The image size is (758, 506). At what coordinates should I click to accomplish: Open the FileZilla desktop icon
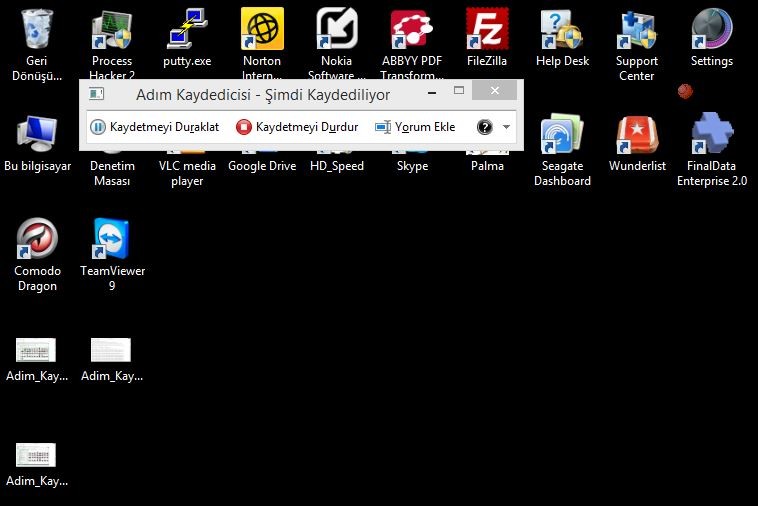[x=487, y=29]
